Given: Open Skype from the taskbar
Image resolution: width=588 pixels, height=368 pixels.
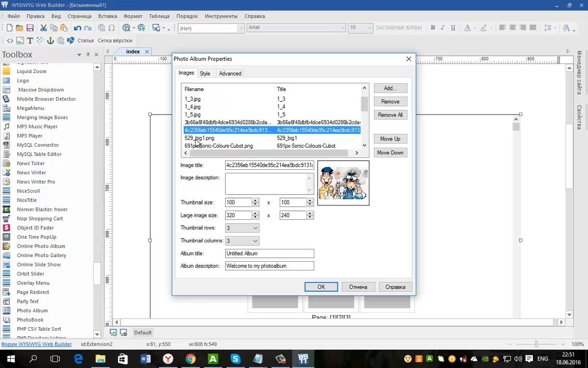Looking at the screenshot, I should pyautogui.click(x=235, y=359).
